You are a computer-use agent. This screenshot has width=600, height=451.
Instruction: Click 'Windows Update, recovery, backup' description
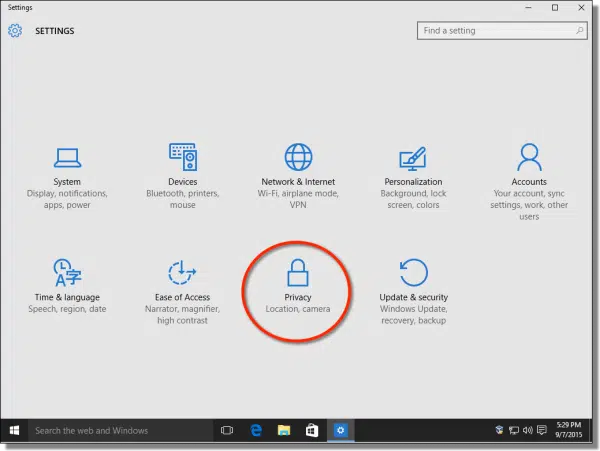coord(414,315)
